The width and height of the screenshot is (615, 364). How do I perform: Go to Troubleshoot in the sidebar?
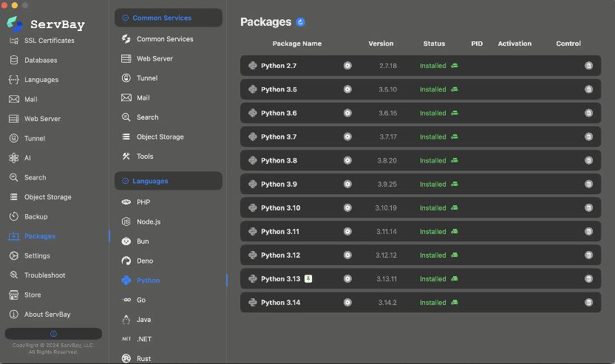[44, 275]
